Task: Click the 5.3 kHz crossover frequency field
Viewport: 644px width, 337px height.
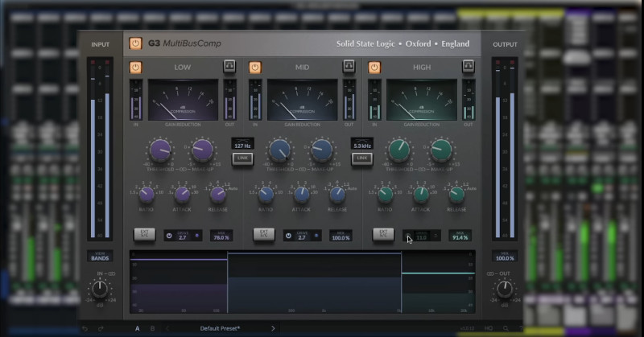Action: 361,144
